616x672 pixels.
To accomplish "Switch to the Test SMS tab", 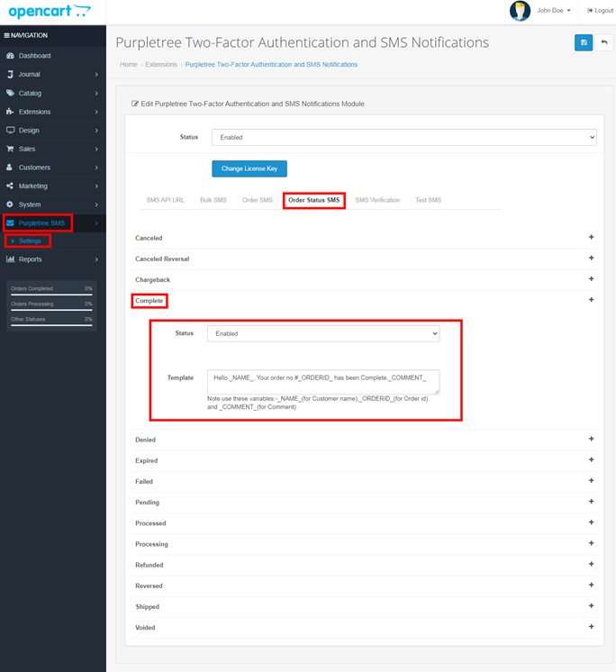I will click(x=429, y=200).
